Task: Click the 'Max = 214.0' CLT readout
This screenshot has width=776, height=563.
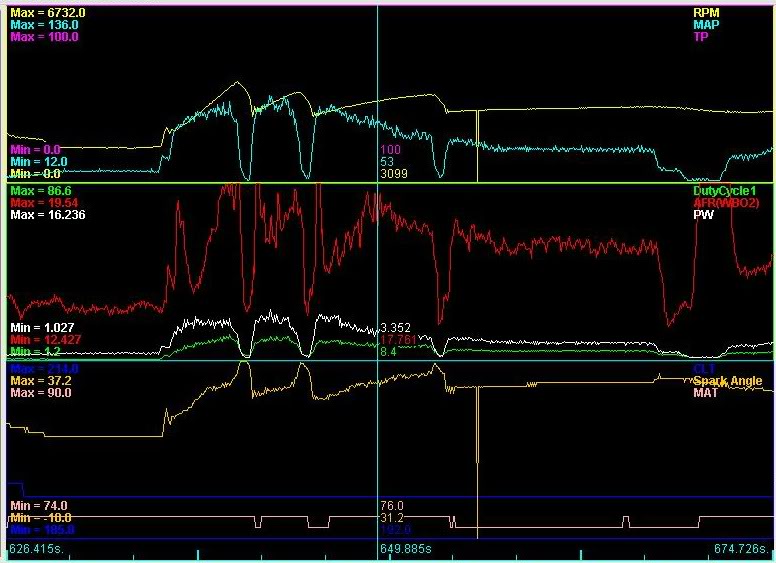Action: (44, 369)
